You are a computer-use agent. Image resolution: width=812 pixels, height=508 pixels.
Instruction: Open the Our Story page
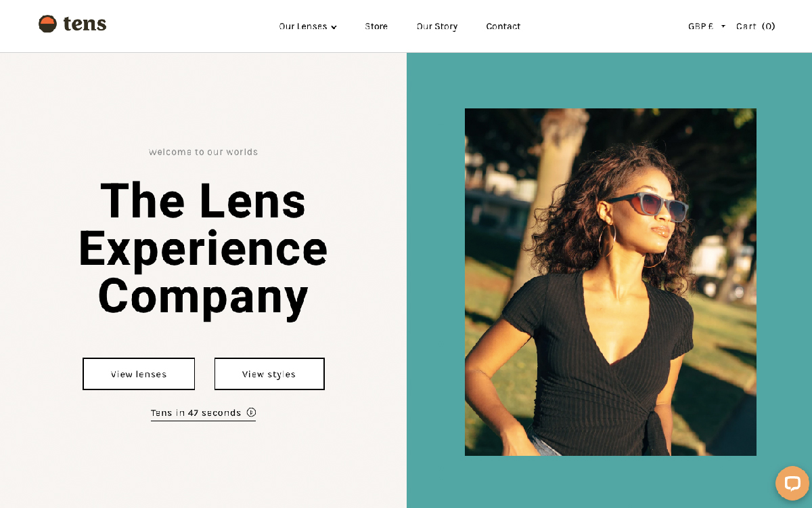coord(437,26)
